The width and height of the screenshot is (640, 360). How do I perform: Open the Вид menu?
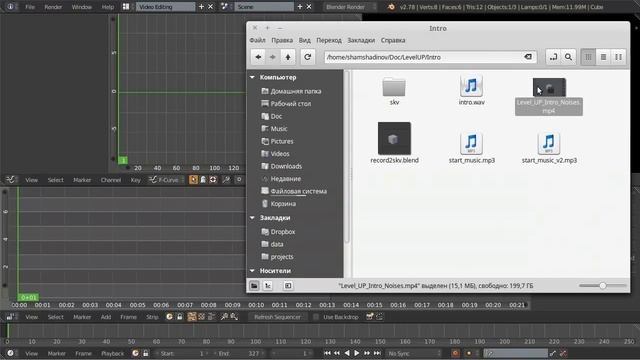point(304,40)
